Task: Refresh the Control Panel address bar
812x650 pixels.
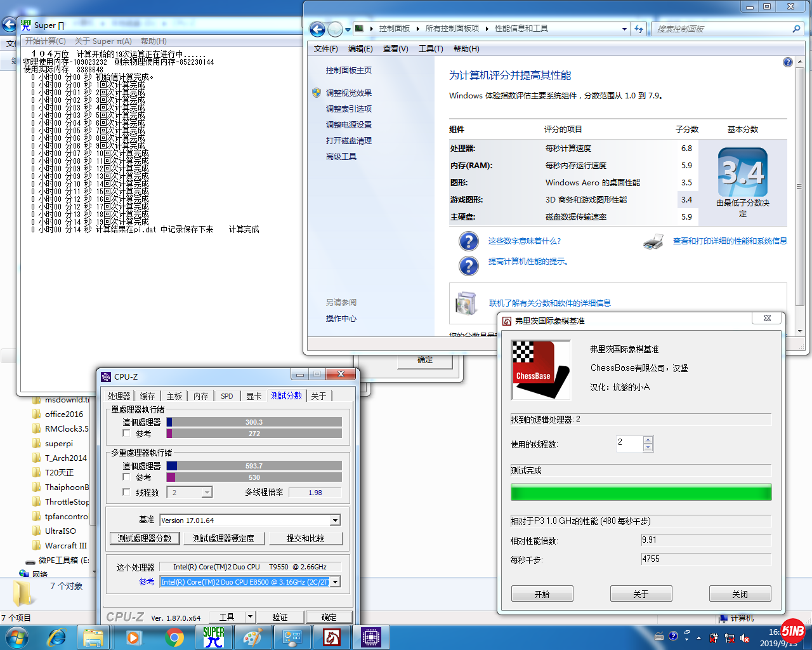Action: coord(639,29)
